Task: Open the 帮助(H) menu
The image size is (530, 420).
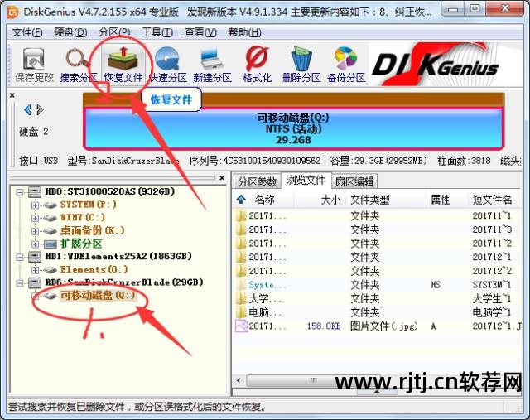Action: [245, 32]
